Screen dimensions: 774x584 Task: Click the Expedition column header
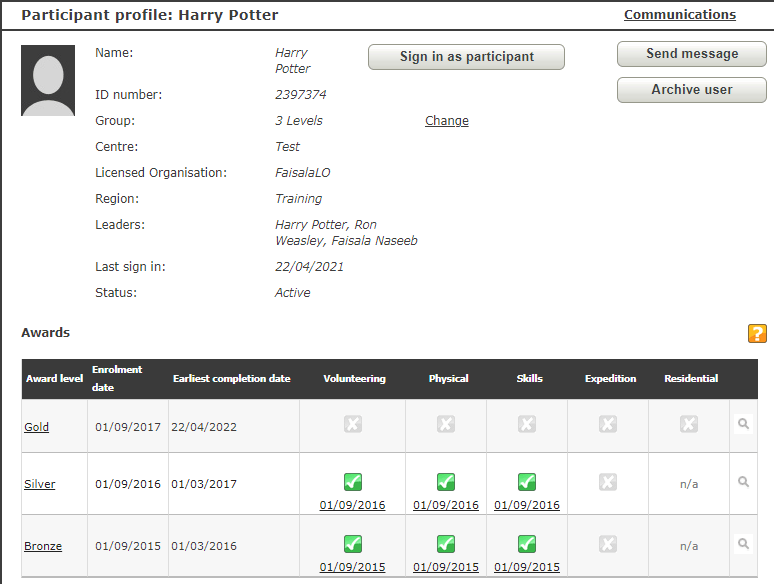pos(611,379)
